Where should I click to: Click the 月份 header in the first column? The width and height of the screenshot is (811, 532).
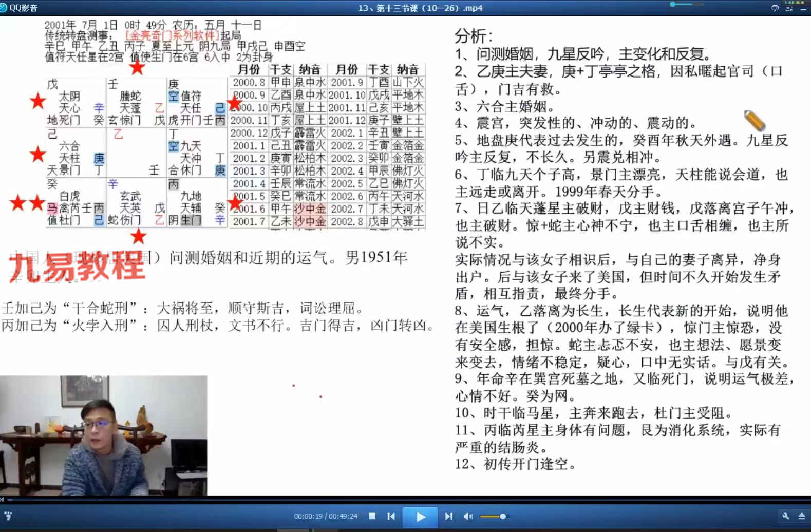[249, 70]
